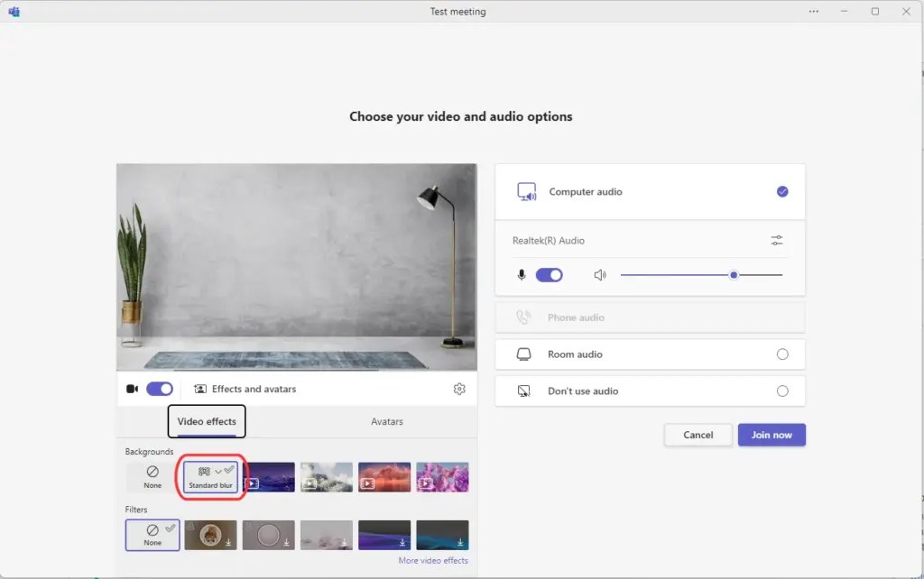
Task: Select the None background option
Action: [152, 476]
